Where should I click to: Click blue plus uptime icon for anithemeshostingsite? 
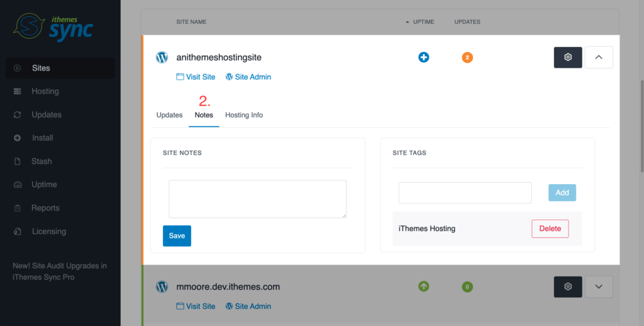[x=423, y=57]
